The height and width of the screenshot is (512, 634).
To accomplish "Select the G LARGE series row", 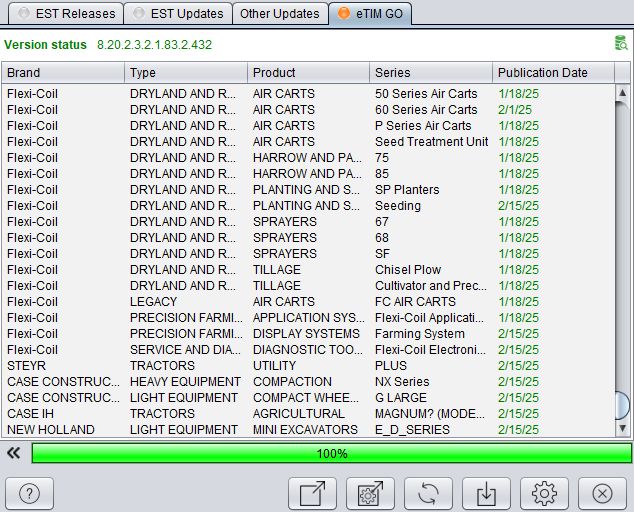I will pyautogui.click(x=308, y=398).
